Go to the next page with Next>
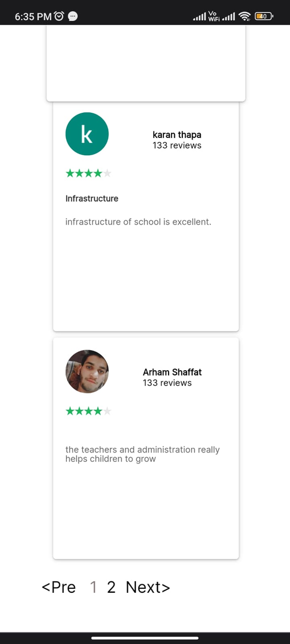The image size is (290, 644). click(148, 587)
